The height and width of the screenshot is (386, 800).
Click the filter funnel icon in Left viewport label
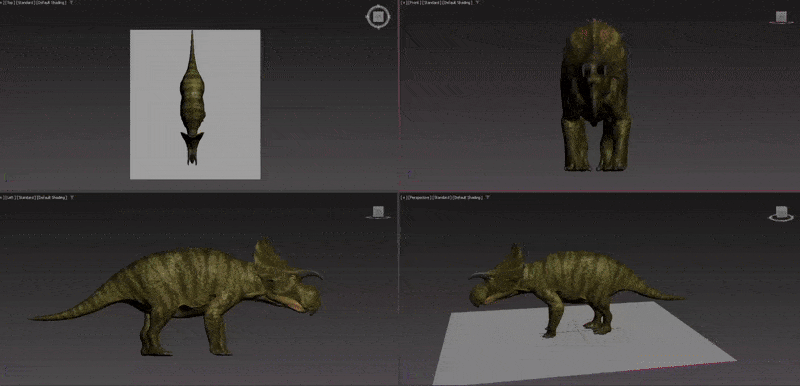click(72, 197)
